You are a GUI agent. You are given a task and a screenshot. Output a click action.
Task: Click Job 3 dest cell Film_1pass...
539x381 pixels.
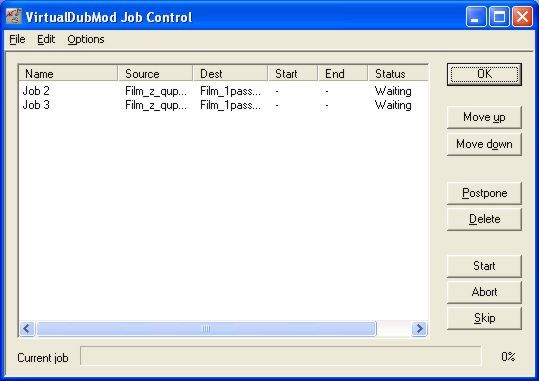(x=230, y=105)
